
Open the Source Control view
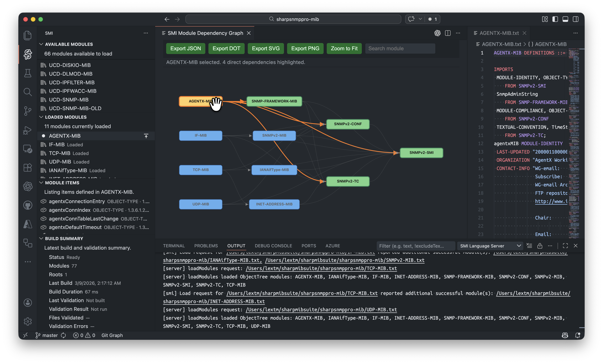(28, 111)
